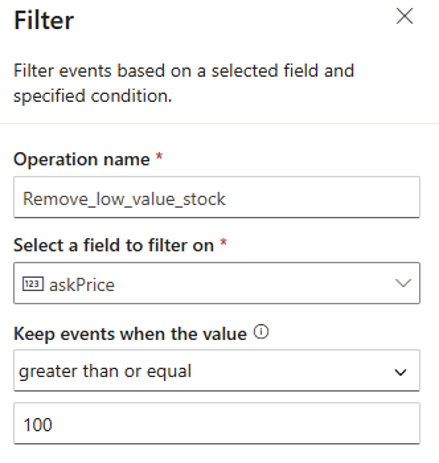439x463 pixels.
Task: Click the value field containing 100
Action: [217, 423]
